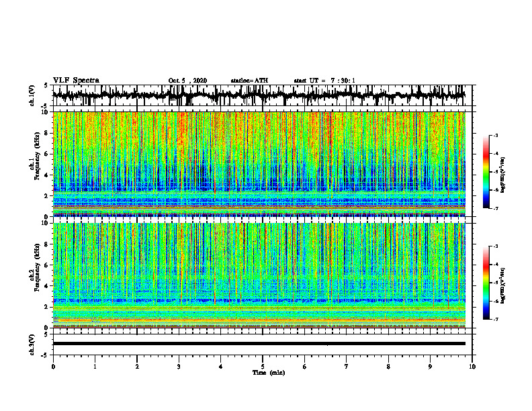Select the log(PSD) label beside ch.1 colorbar

[503, 175]
